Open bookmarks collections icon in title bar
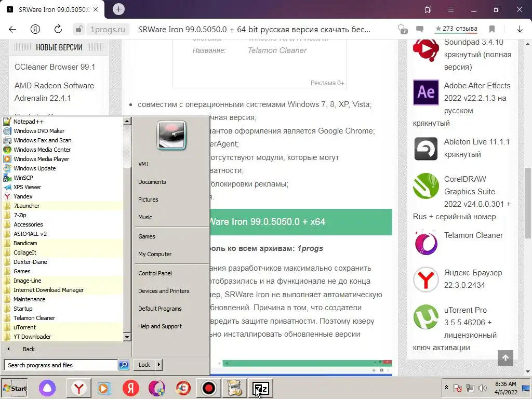 pyautogui.click(x=428, y=9)
